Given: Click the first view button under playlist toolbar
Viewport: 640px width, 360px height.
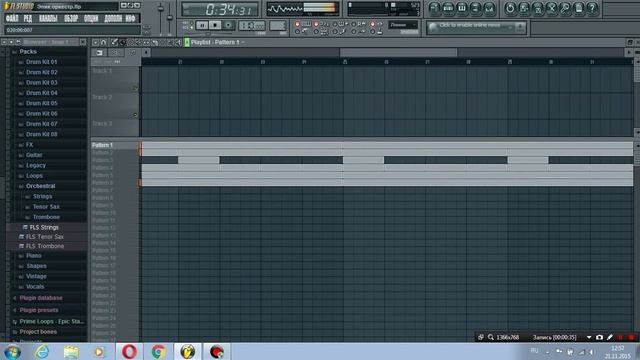Looking at the screenshot, I should (99, 53).
